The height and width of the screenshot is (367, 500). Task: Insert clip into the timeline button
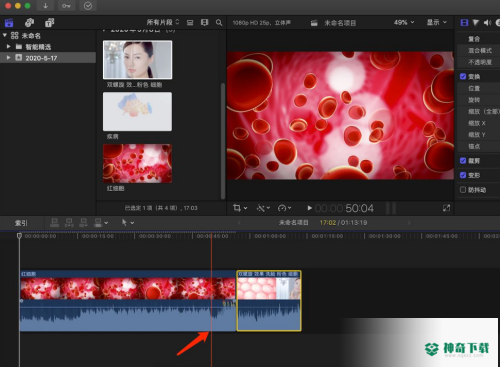click(x=69, y=223)
